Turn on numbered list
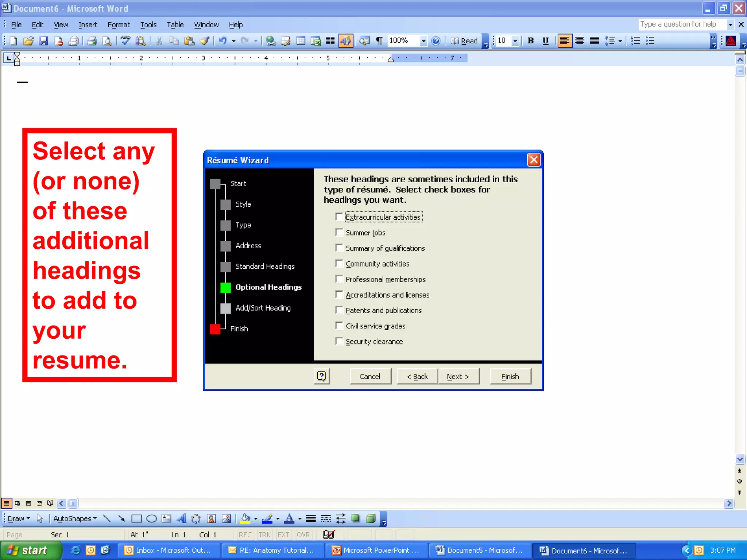This screenshot has height=560, width=747. [x=635, y=41]
